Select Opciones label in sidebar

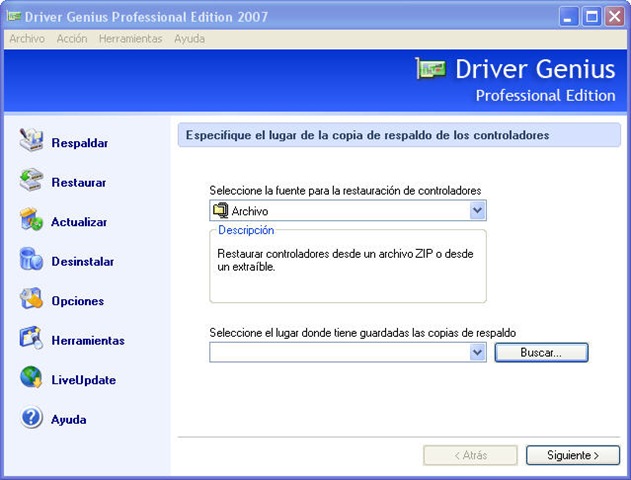[x=78, y=301]
